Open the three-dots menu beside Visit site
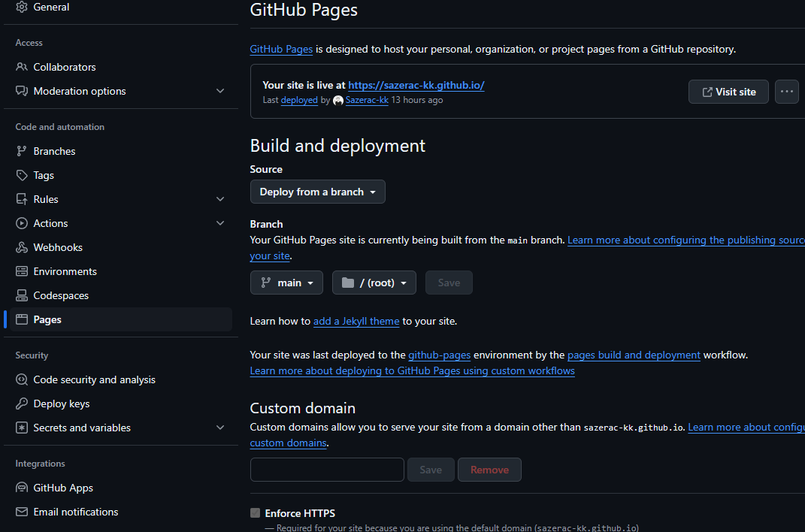 [786, 92]
